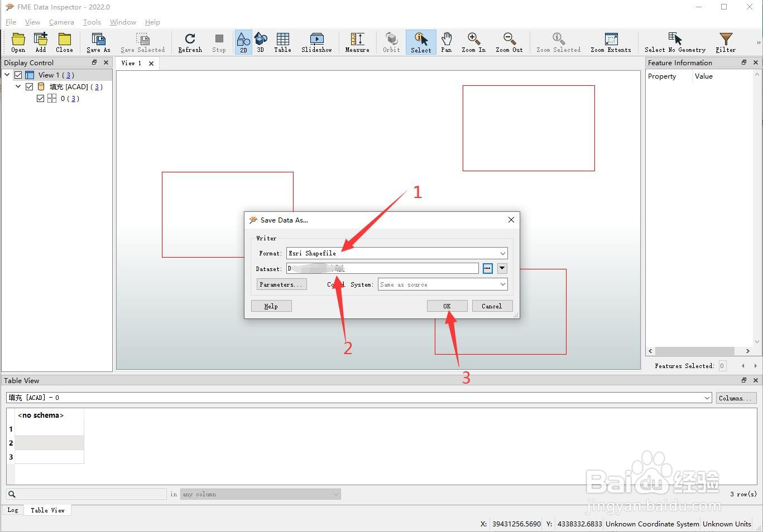Activate the Select tool

[421, 42]
